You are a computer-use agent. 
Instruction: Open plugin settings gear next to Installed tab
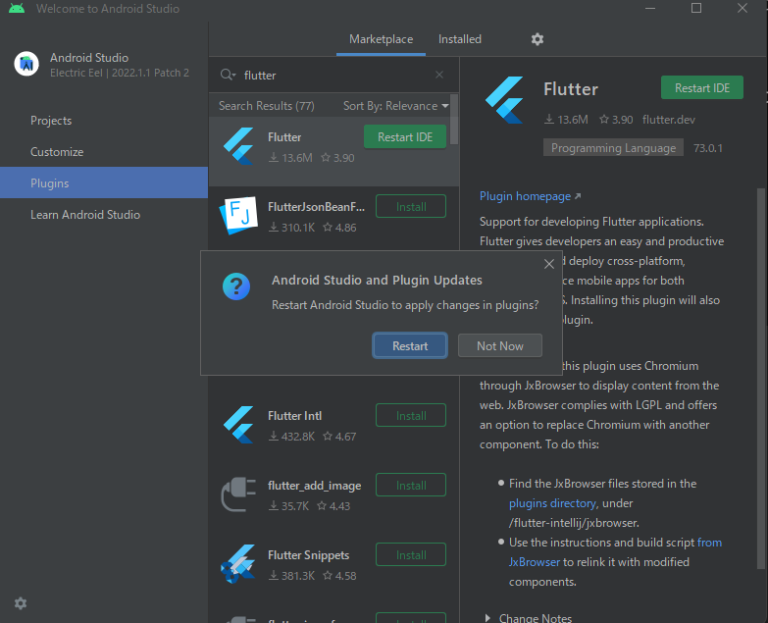tap(537, 39)
